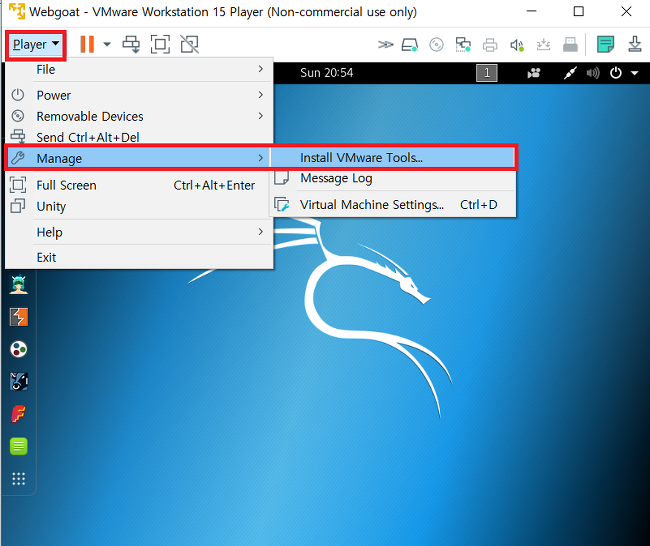Launch the colored-circles app in Kali dock

[x=19, y=349]
